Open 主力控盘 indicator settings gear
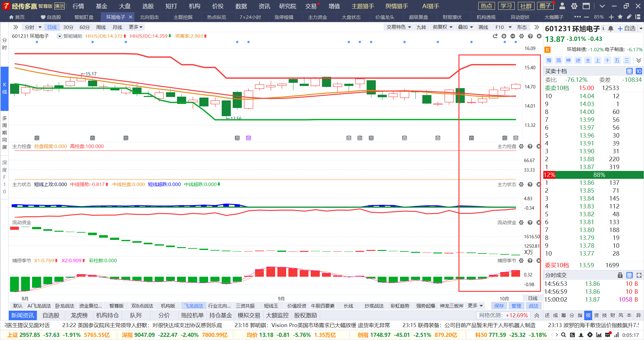 (x=521, y=146)
